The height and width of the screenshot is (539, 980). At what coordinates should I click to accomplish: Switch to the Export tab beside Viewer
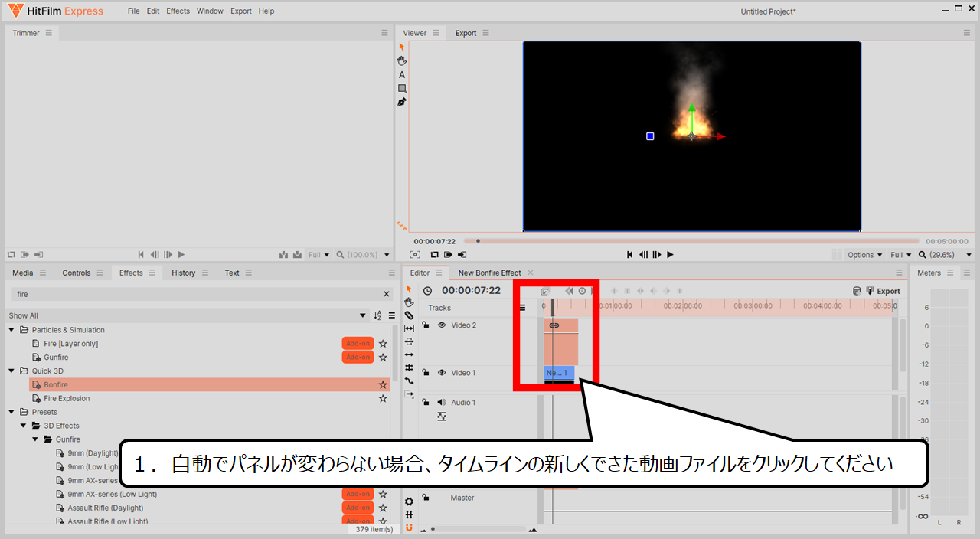tap(465, 33)
